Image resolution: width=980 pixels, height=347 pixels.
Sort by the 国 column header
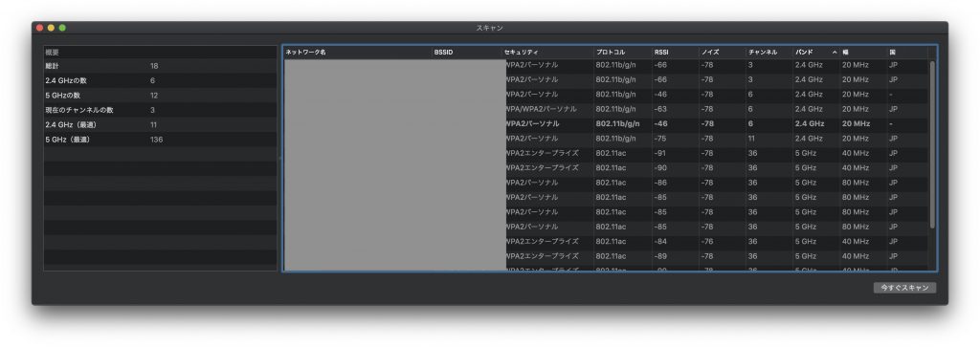907,53
